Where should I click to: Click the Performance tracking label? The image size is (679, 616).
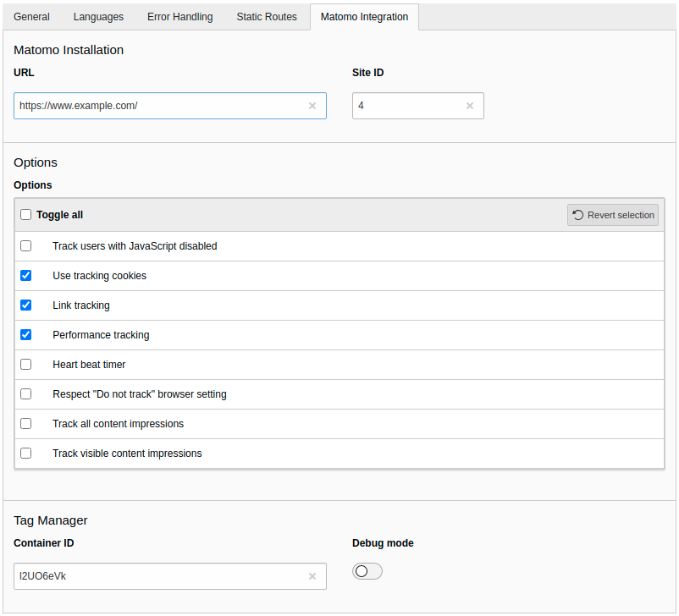pos(101,335)
